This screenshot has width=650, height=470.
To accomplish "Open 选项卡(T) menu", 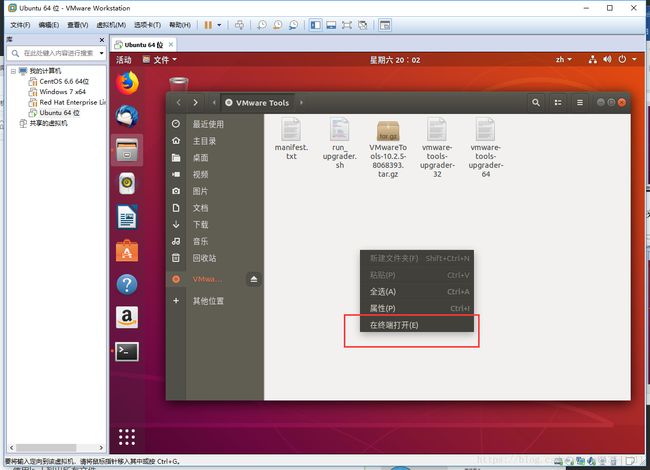I will click(147, 25).
